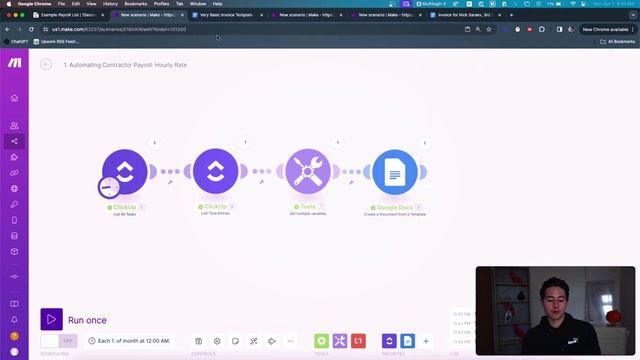Open the Devices phone icon in sidebar
The height and width of the screenshot is (360, 640).
[x=14, y=220]
